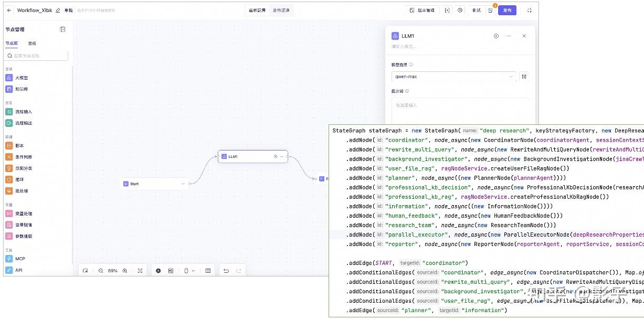Open the log icon with orange badge
The width and height of the screenshot is (644, 320).
tap(490, 10)
